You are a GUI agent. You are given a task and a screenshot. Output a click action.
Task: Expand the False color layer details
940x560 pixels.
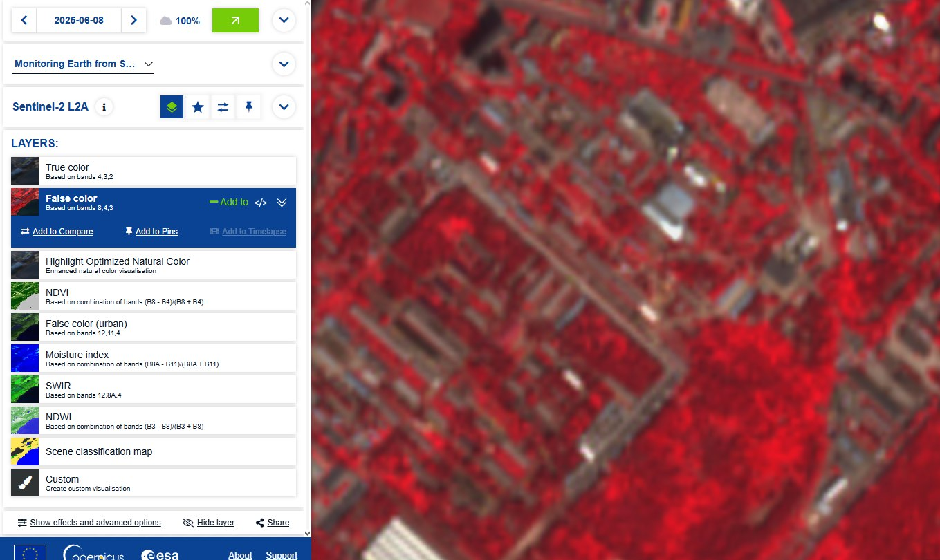tap(282, 203)
